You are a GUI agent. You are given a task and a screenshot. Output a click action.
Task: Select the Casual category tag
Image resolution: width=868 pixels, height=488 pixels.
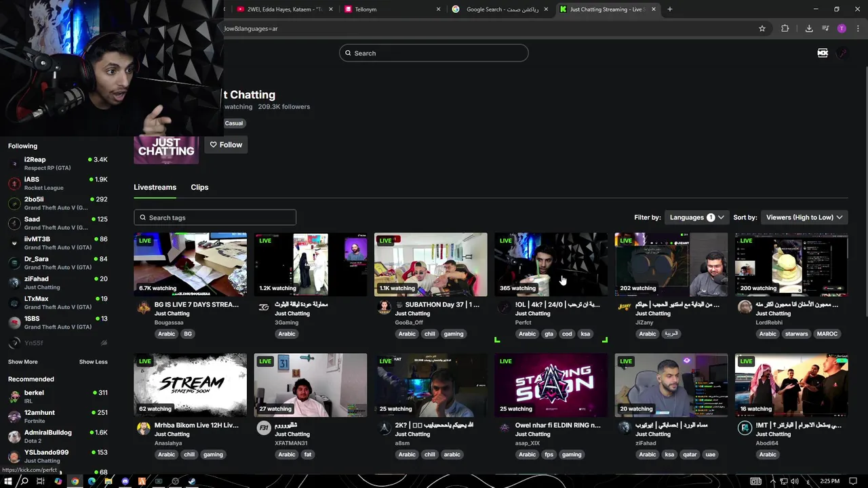[x=234, y=123]
